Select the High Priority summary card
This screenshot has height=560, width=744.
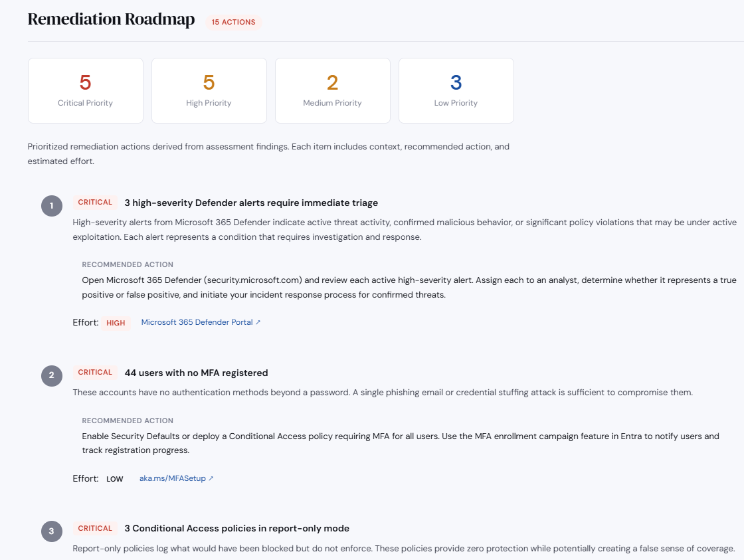209,90
